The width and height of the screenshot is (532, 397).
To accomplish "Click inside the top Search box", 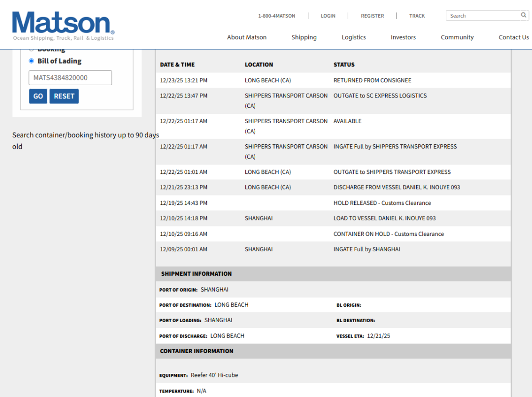I will pos(483,16).
